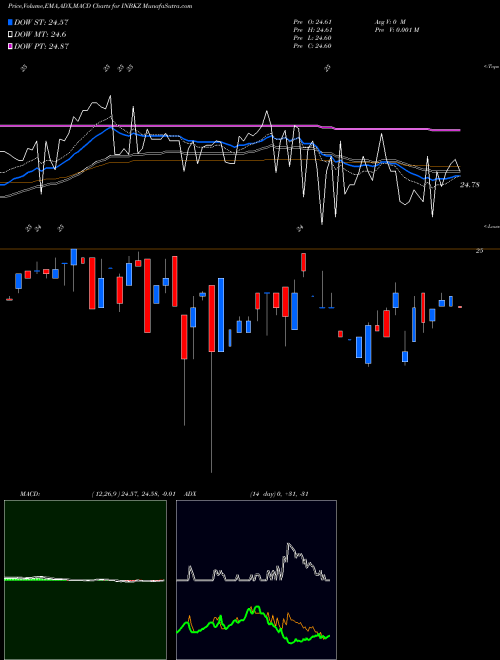Viewport: 500px width, 660px height.
Task: Click the chart title mentioning INBKZ MunafaSutra.com
Action: pos(100,6)
